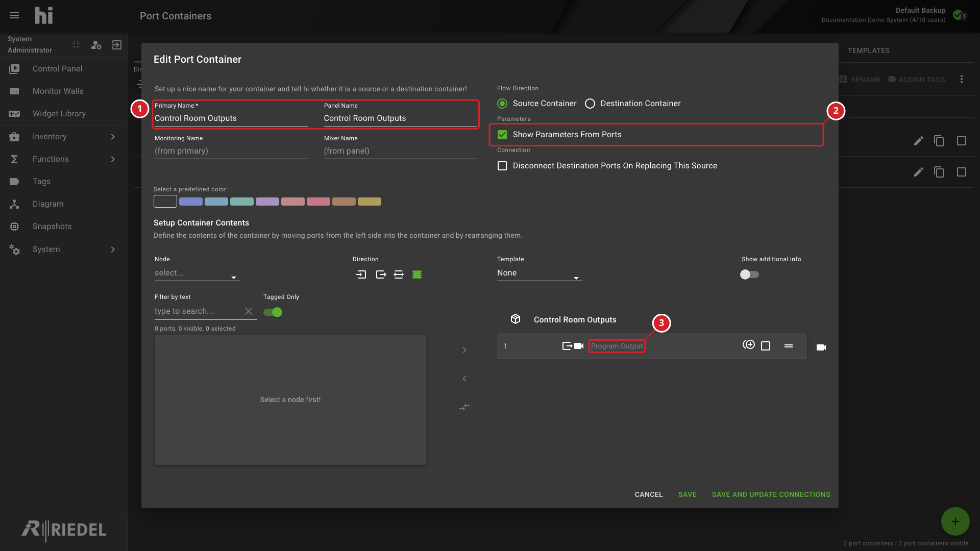Viewport: 980px width, 551px height.
Task: Expand the Inventory sidebar section
Action: pos(63,137)
